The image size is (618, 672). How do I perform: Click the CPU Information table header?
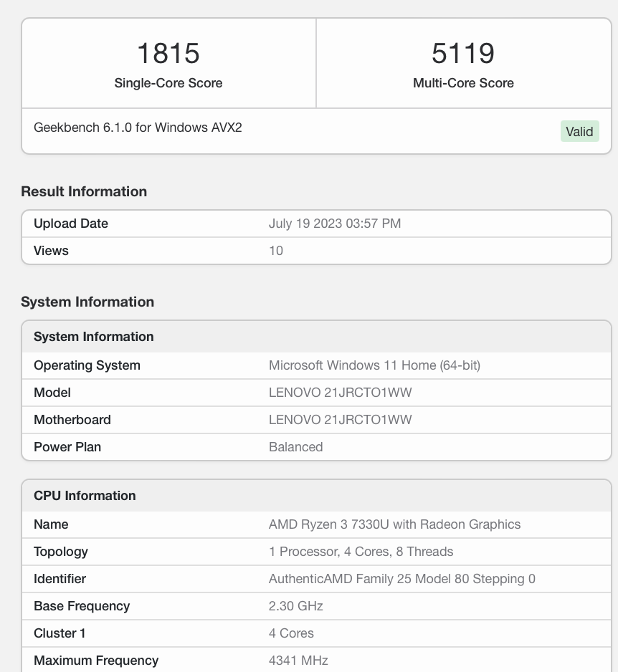point(316,496)
